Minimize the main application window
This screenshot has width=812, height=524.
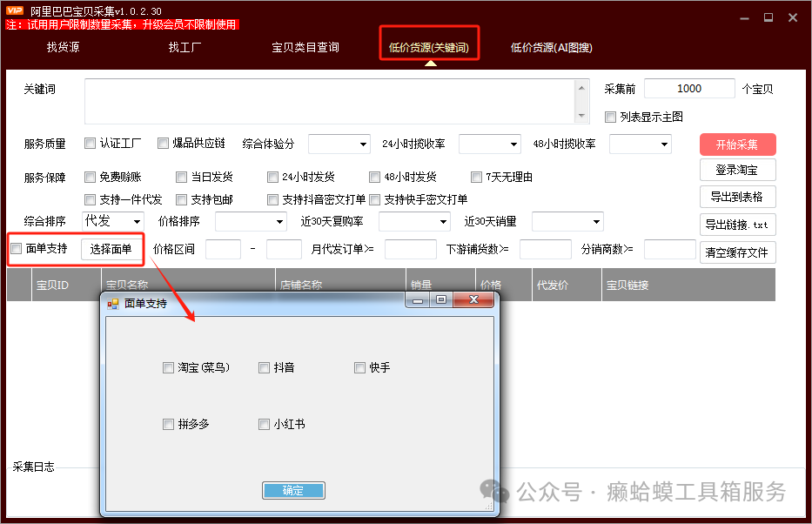[x=745, y=18]
